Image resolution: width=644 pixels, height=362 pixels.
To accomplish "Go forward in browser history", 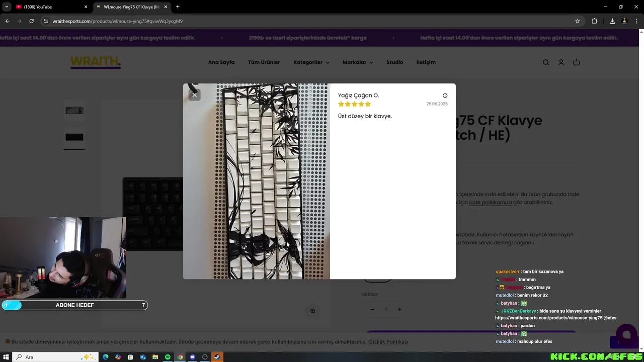I will pyautogui.click(x=19, y=21).
